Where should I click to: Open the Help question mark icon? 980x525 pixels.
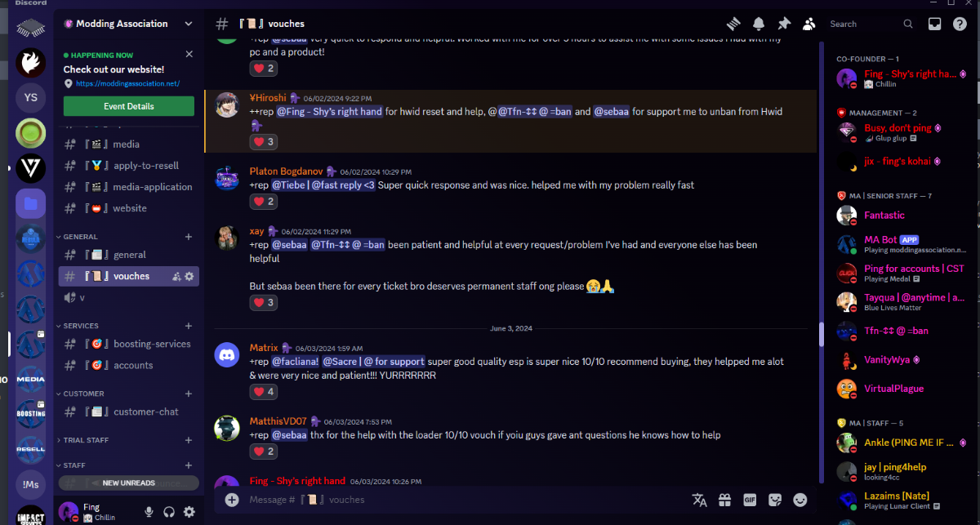[x=960, y=24]
